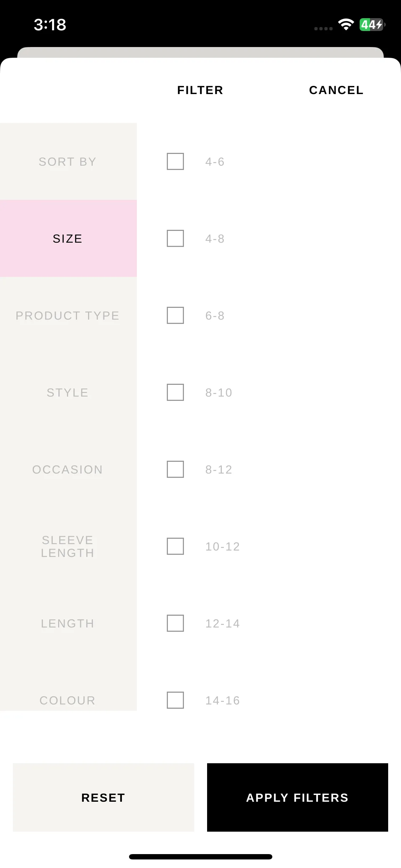Cancel the filter dialog
The image size is (401, 868).
[x=336, y=90]
